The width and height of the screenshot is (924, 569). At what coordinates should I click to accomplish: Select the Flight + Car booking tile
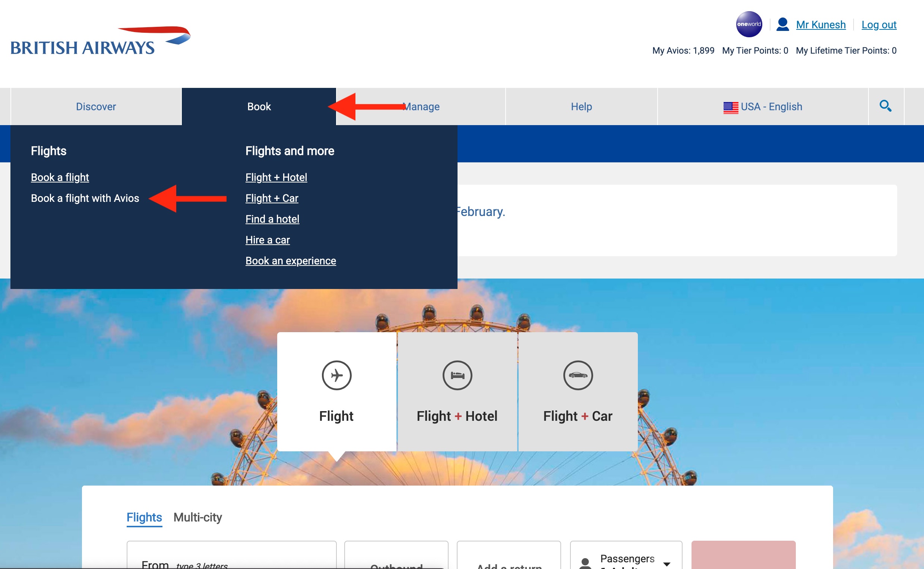[x=578, y=391]
